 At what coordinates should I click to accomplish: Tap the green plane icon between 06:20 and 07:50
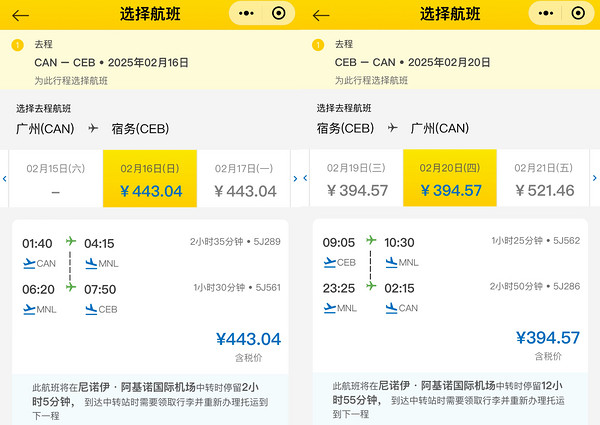click(70, 287)
